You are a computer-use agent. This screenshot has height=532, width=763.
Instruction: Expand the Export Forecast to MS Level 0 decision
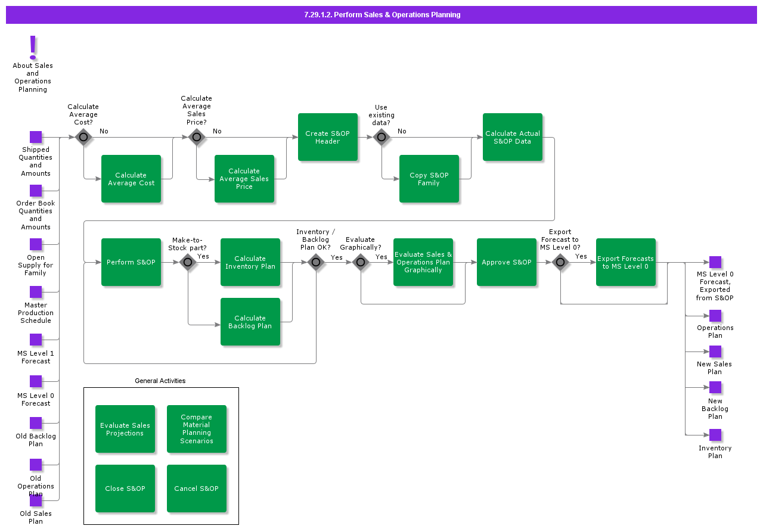560,262
